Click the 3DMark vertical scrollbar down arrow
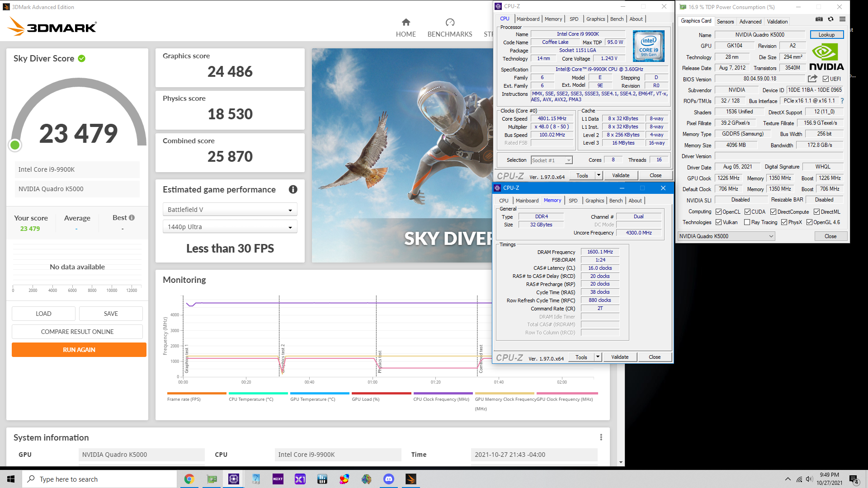The height and width of the screenshot is (488, 868). coord(621,462)
